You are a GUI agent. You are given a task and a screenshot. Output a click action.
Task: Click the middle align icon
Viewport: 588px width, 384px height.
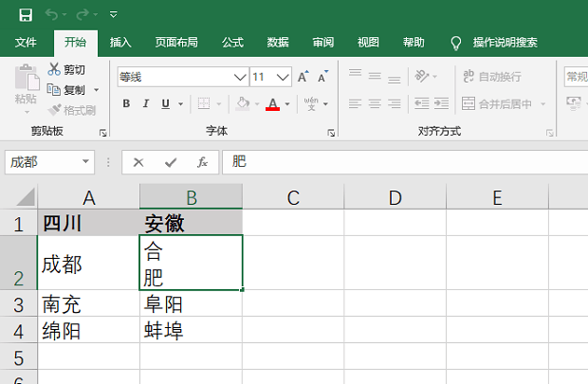pos(375,77)
